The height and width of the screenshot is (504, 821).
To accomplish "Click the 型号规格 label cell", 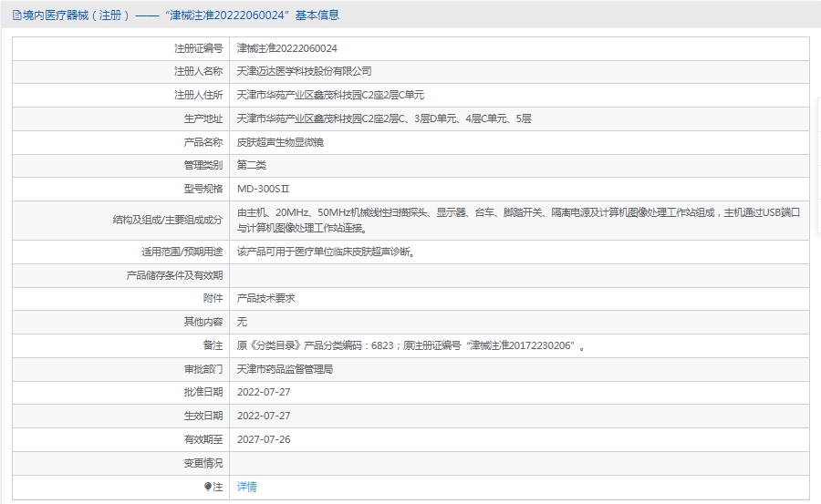I will pos(121,189).
